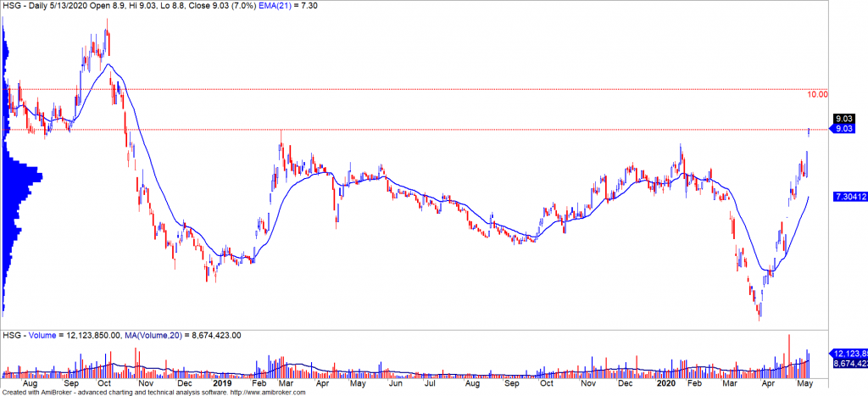Click the black 9.03 last price tag

tap(843, 119)
